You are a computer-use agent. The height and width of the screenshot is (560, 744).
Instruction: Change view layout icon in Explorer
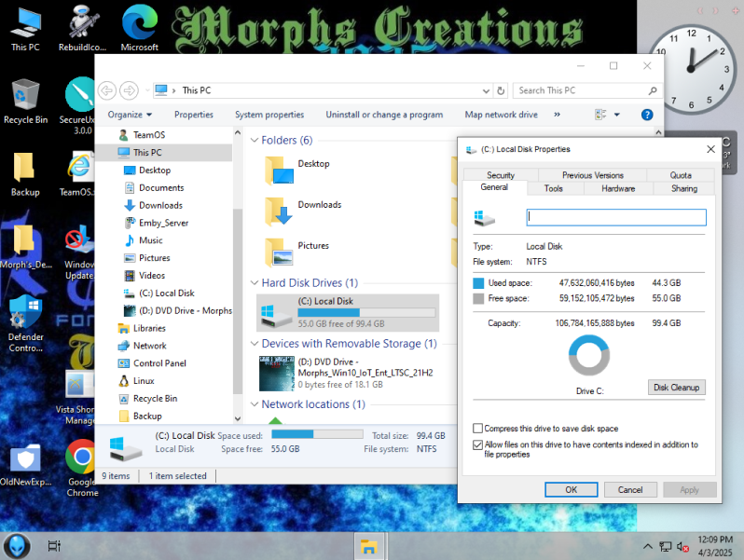600,115
